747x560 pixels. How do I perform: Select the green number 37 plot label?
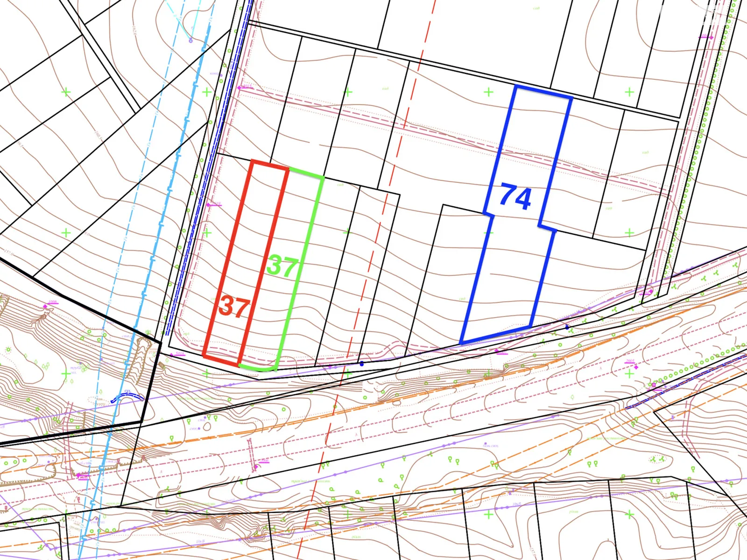[282, 266]
